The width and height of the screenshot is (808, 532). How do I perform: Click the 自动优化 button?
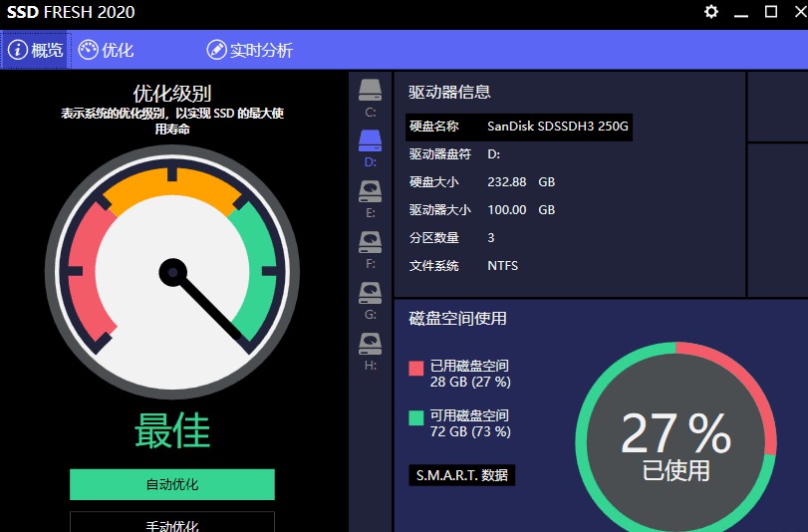pyautogui.click(x=172, y=484)
